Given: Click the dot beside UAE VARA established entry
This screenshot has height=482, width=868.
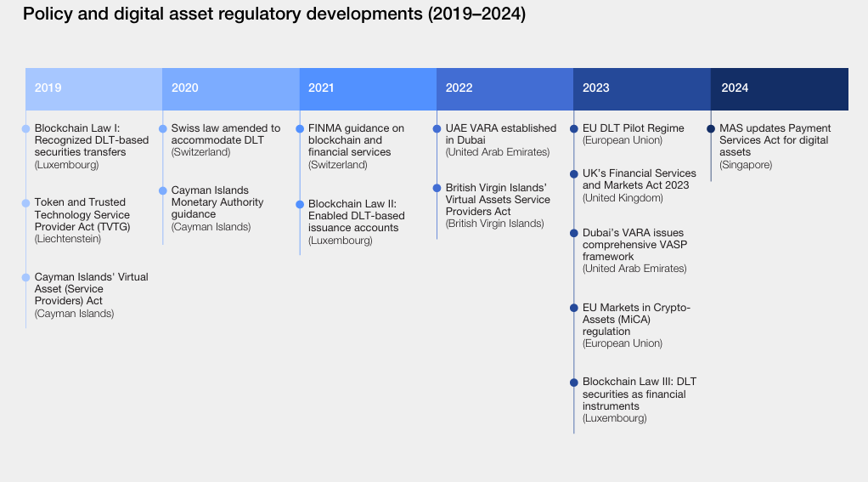Looking at the screenshot, I should point(437,129).
